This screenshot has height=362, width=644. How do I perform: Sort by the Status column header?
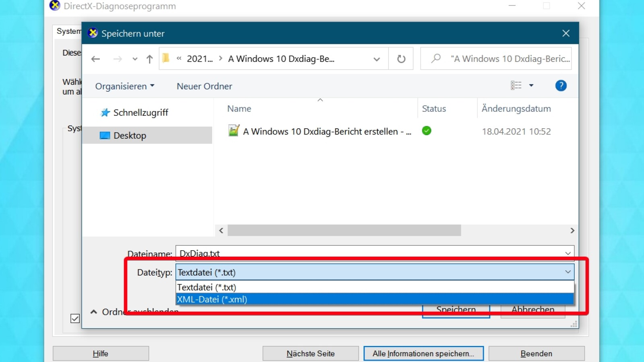(434, 109)
